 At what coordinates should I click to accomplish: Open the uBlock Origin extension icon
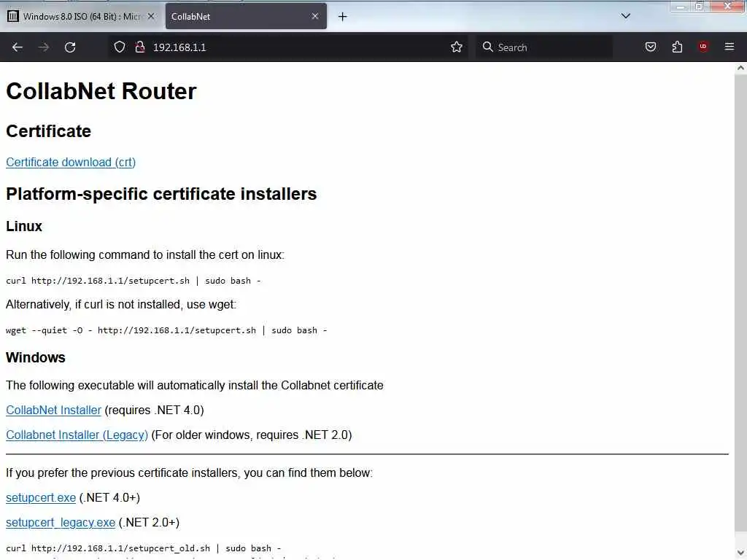point(703,47)
